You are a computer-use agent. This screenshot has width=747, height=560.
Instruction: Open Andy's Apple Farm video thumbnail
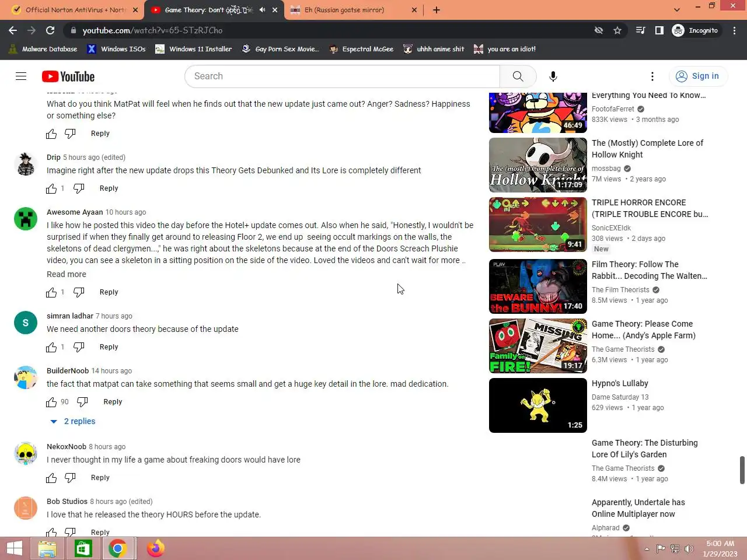pyautogui.click(x=538, y=346)
